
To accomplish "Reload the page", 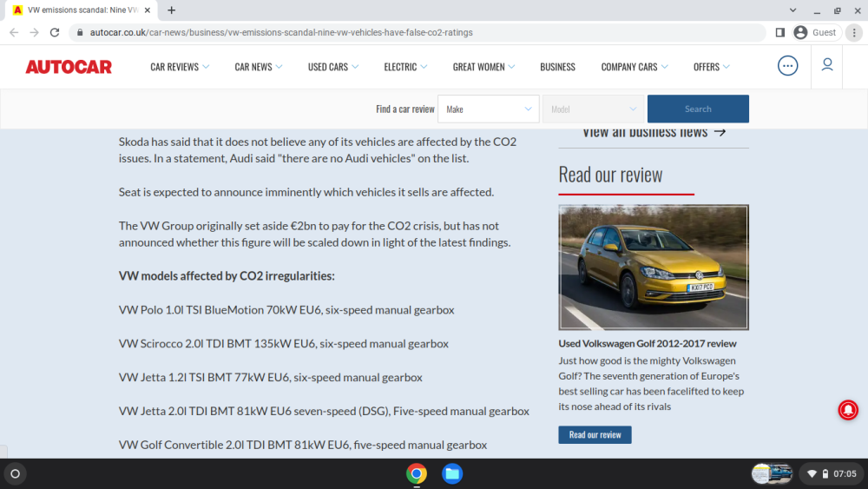I will click(x=54, y=33).
